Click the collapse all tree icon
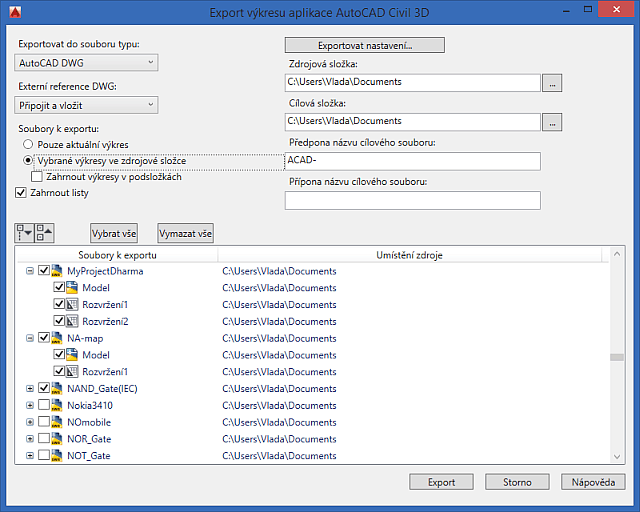This screenshot has height=512, width=640. [44, 233]
